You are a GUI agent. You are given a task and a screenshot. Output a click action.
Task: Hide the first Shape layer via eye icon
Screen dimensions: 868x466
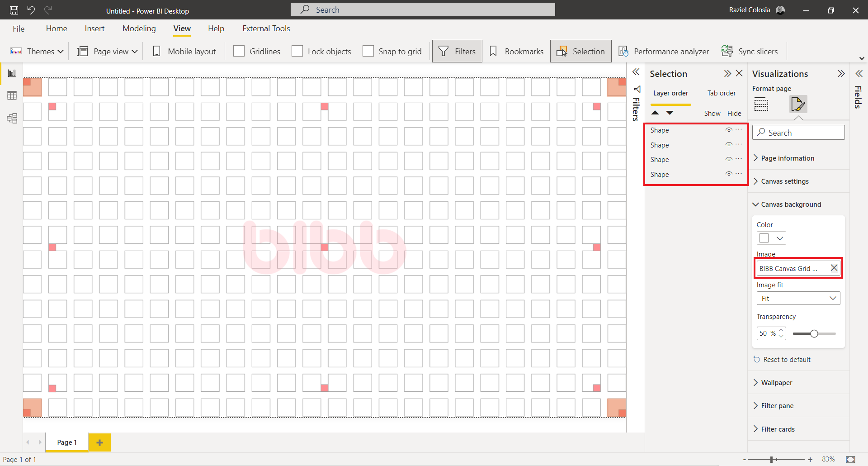point(728,130)
